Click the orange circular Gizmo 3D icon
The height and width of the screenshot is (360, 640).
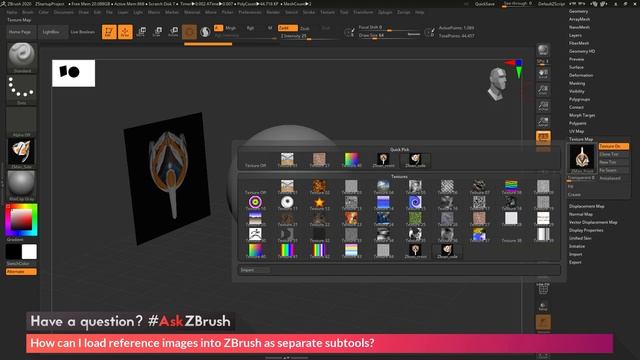[189, 32]
